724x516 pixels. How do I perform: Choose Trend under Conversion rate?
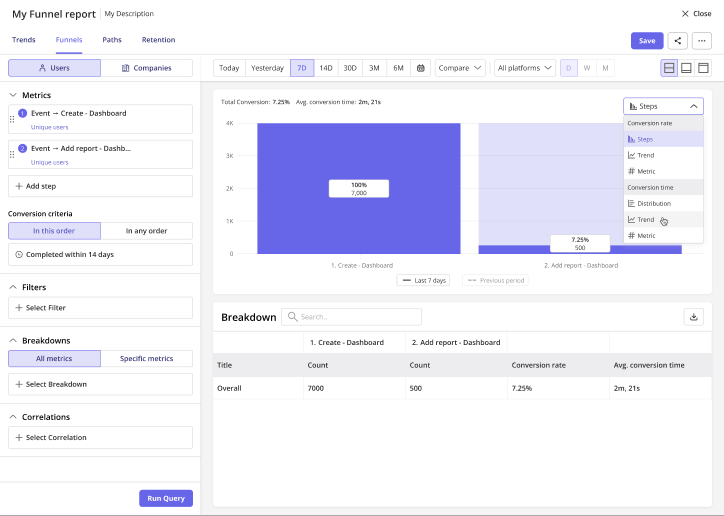pos(664,156)
